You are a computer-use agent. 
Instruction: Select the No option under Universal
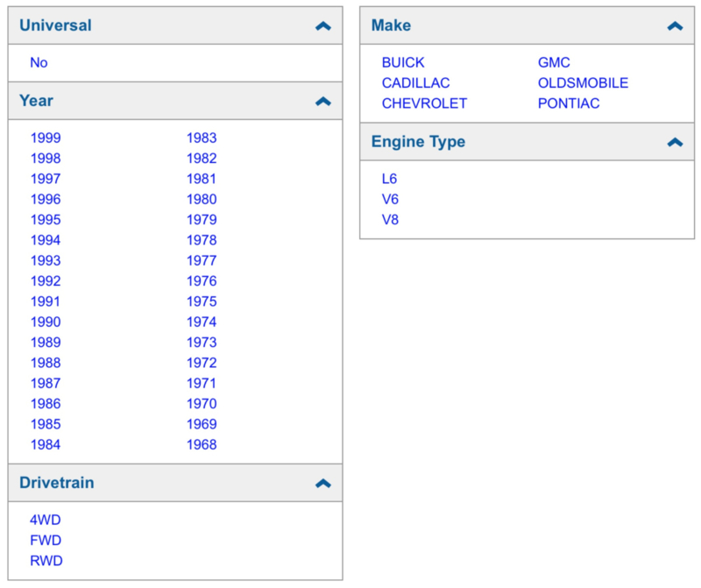click(39, 62)
